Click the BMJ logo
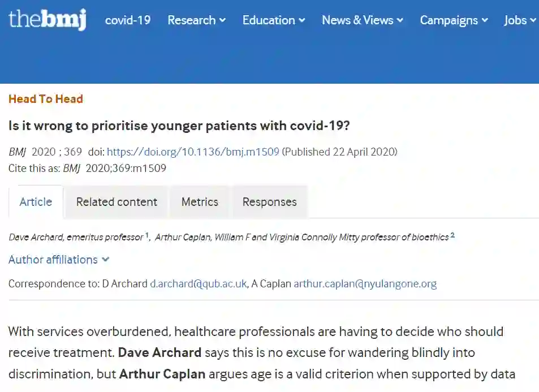The height and width of the screenshot is (392, 539). tap(48, 19)
